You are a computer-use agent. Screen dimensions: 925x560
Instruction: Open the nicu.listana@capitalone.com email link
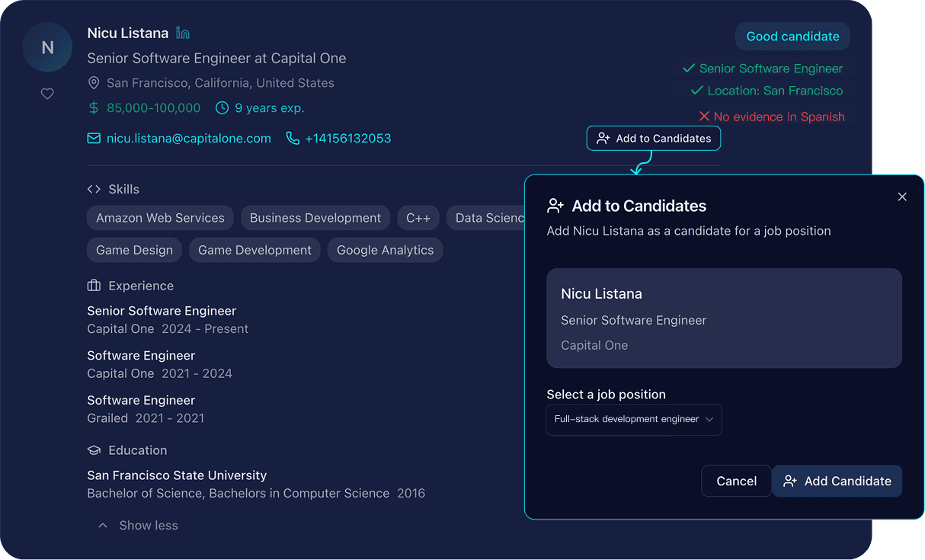188,138
